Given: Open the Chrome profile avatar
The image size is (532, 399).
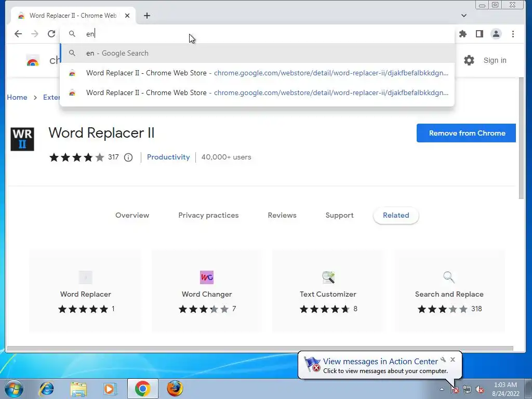Looking at the screenshot, I should (x=496, y=34).
